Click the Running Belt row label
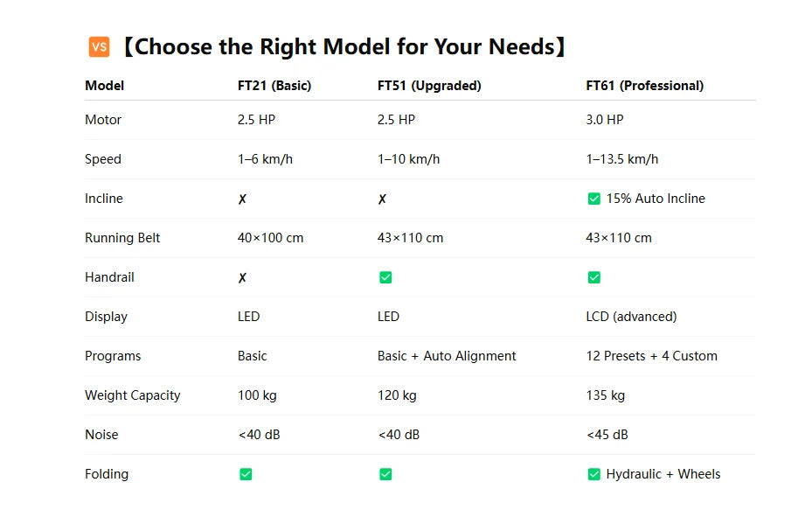The image size is (812, 531). [x=122, y=238]
